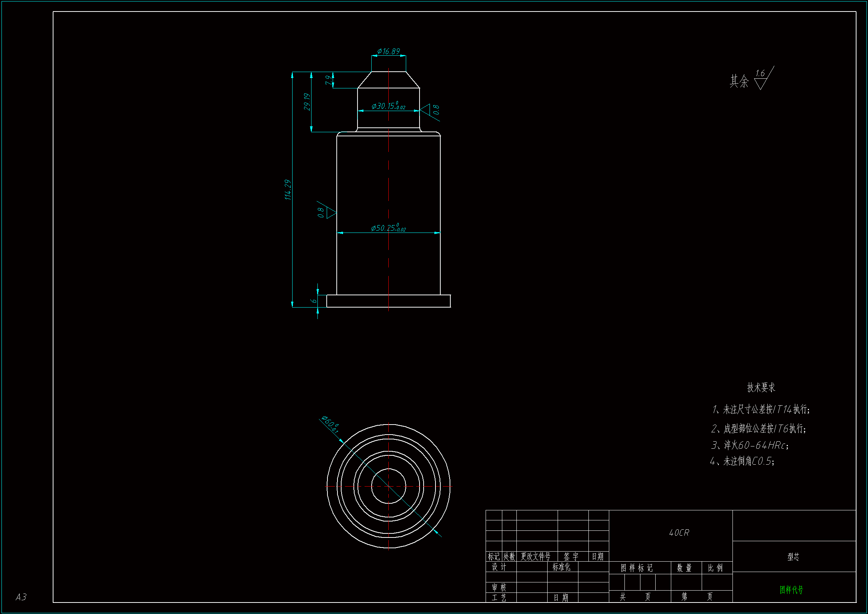Click the 40CR material text in title block
Image resolution: width=868 pixels, height=614 pixels.
click(x=679, y=533)
